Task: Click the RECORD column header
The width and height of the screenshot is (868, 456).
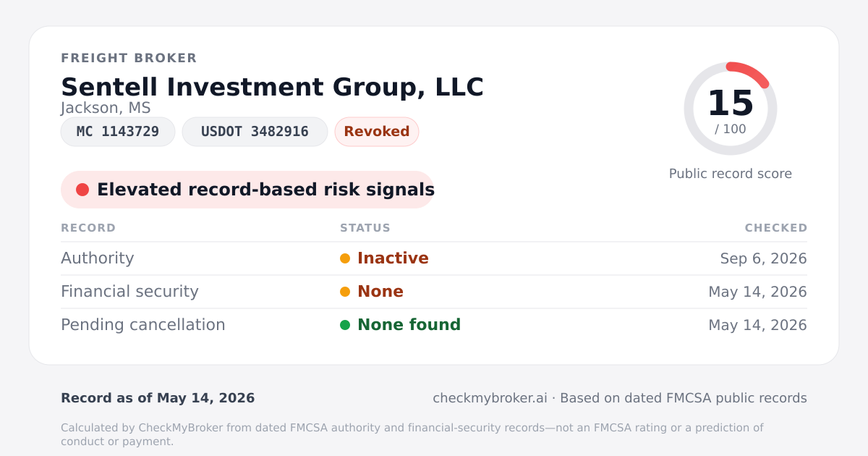Action: click(88, 228)
